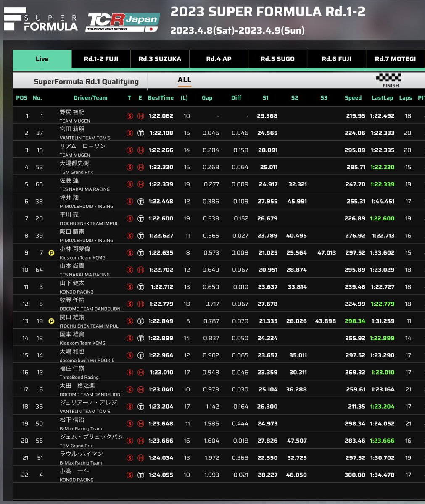Screen dimensions: 425x504
Task: Click the Laps column header
Action: pyautogui.click(x=405, y=98)
